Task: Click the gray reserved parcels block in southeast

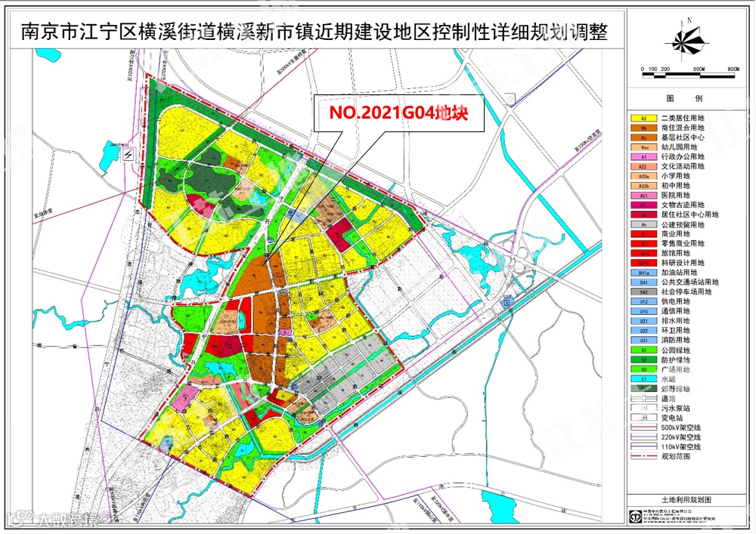Action: (342, 373)
